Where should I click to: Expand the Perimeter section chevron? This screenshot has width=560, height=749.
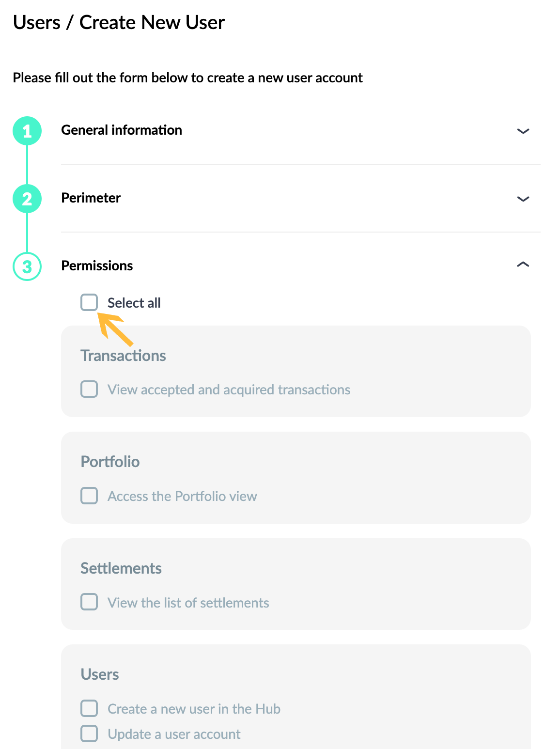pos(523,199)
